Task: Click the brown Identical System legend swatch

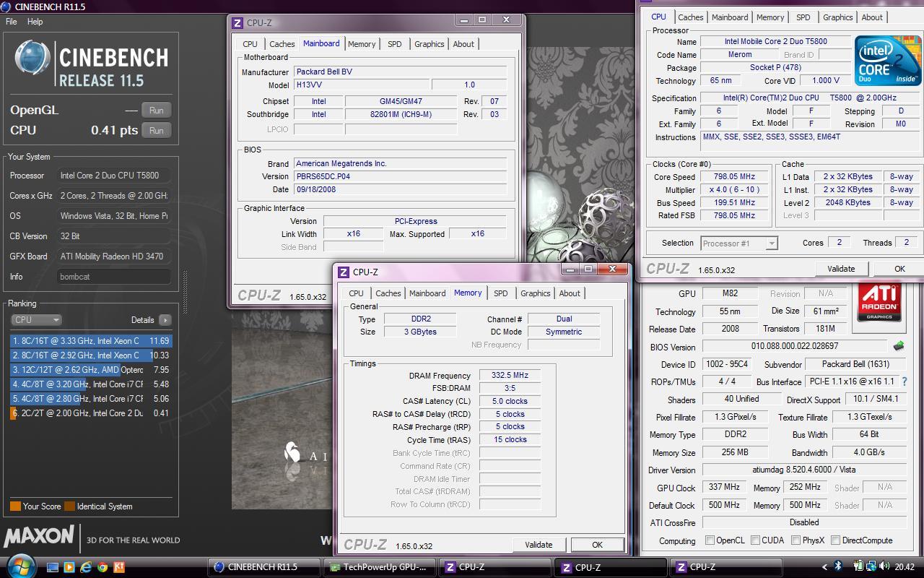Action: (69, 506)
